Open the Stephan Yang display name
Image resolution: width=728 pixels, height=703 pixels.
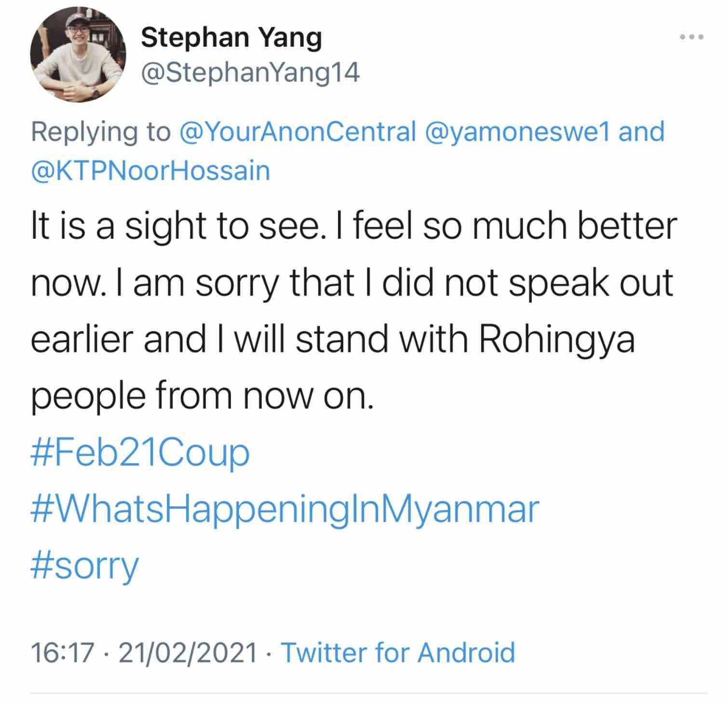pos(231,38)
